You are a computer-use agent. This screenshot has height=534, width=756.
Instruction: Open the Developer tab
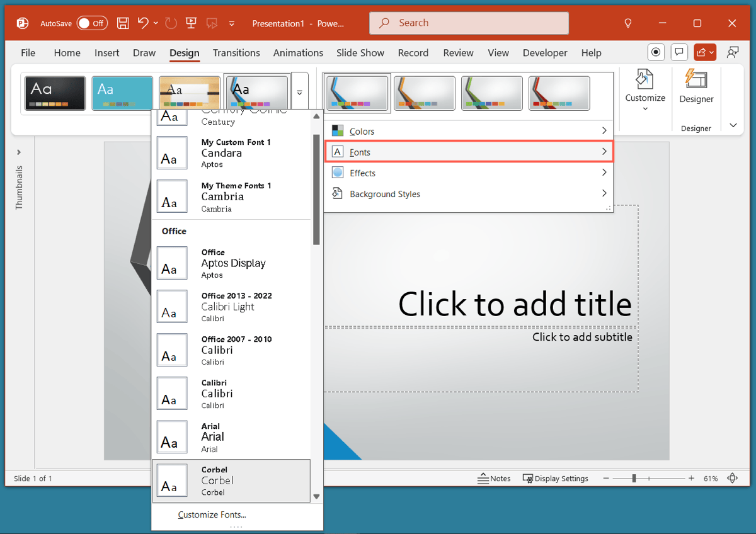(x=545, y=53)
